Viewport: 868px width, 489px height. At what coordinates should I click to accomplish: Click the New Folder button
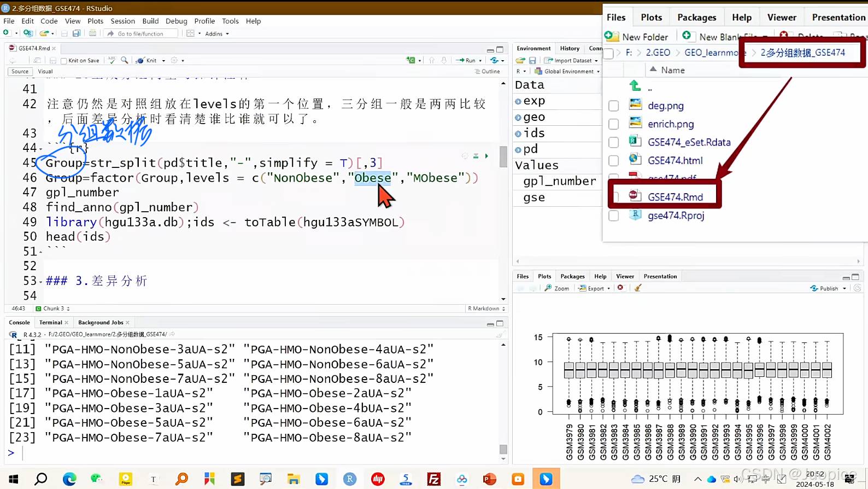(637, 37)
